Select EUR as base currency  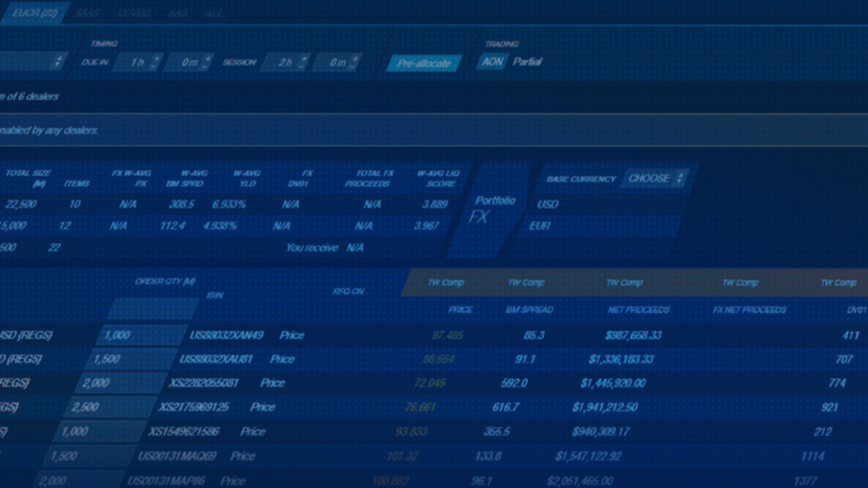point(541,226)
